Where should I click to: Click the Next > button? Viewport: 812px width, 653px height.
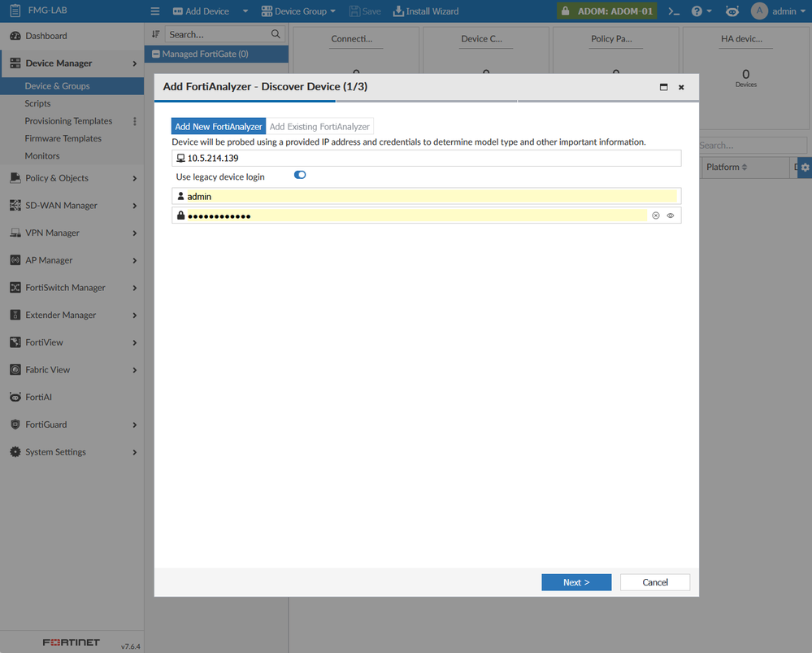576,582
